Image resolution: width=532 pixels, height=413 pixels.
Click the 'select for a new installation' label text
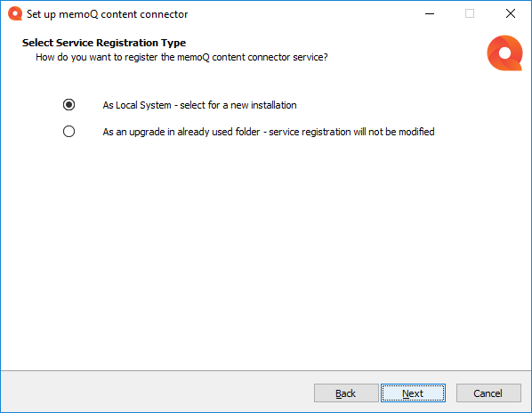(238, 105)
